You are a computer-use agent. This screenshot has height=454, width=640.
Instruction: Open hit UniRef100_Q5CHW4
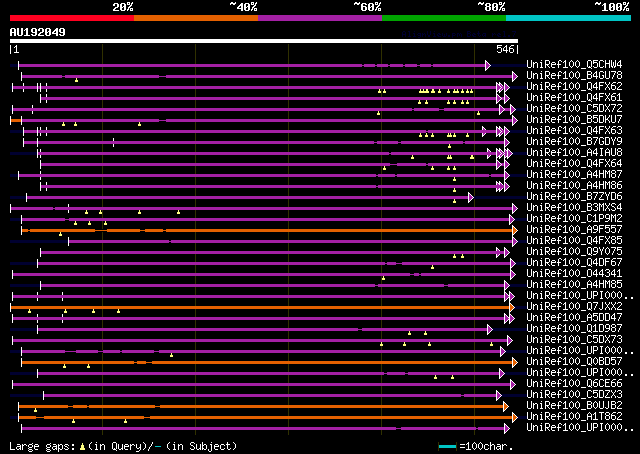click(574, 65)
